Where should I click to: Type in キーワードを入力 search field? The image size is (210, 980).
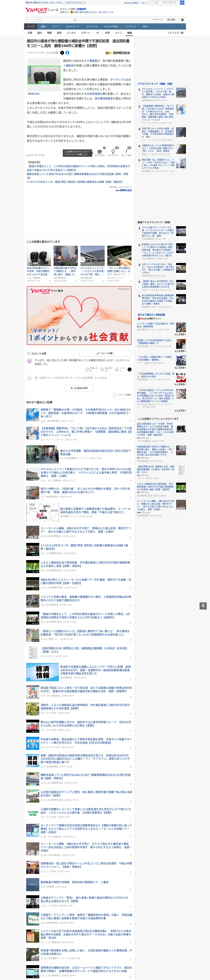coord(49,20)
